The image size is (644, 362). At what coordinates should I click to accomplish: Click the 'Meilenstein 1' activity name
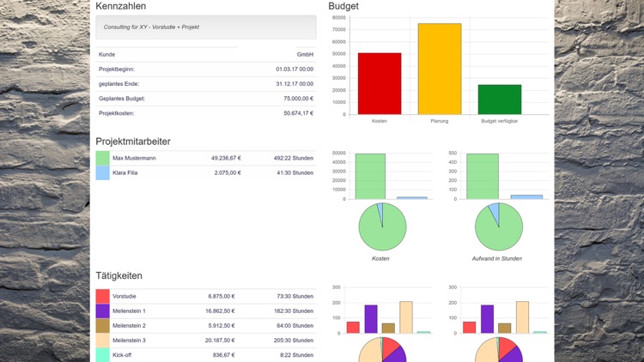[x=129, y=311]
